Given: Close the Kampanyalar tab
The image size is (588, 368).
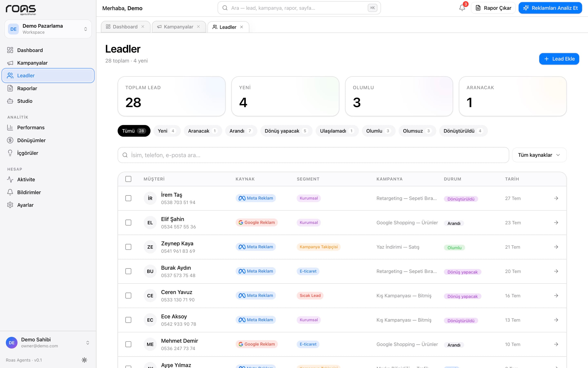Looking at the screenshot, I should (198, 27).
